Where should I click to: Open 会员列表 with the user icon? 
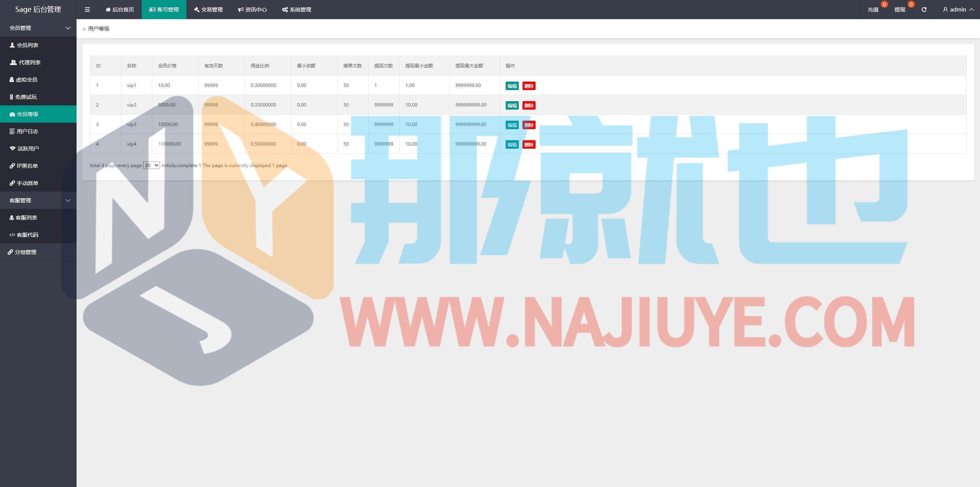[x=24, y=45]
